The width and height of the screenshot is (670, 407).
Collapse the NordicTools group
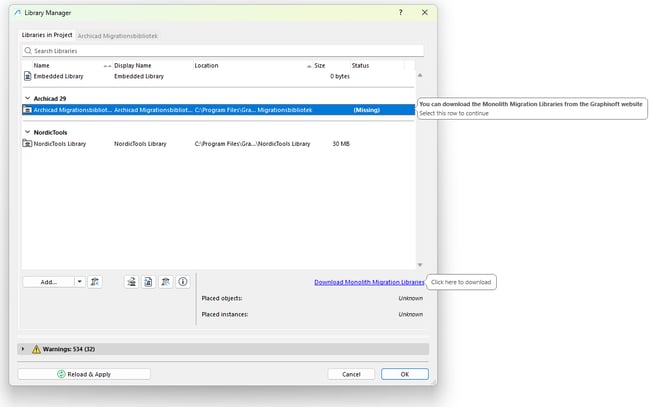point(27,132)
